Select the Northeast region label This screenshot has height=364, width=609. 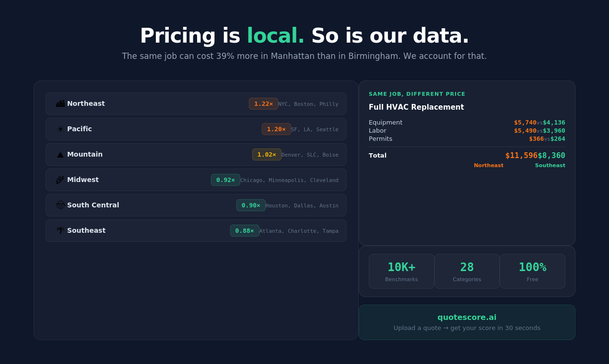pyautogui.click(x=86, y=103)
